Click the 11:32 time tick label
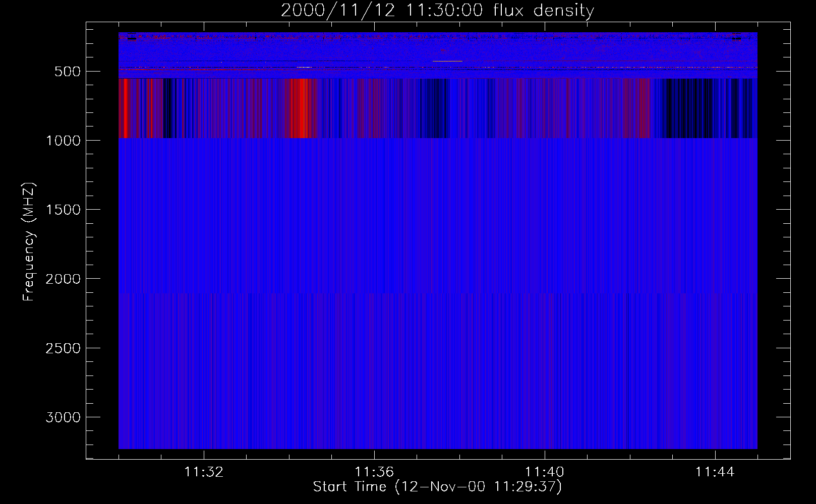This screenshot has width=816, height=504. (204, 472)
